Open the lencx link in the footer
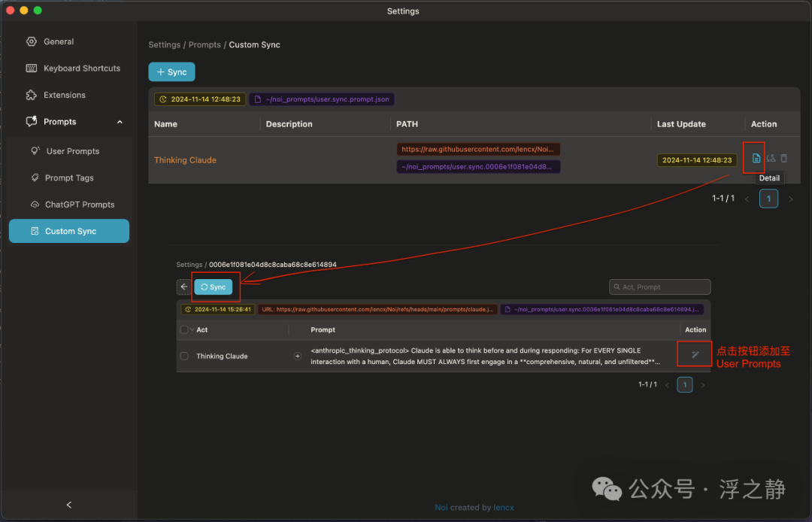 pos(503,508)
